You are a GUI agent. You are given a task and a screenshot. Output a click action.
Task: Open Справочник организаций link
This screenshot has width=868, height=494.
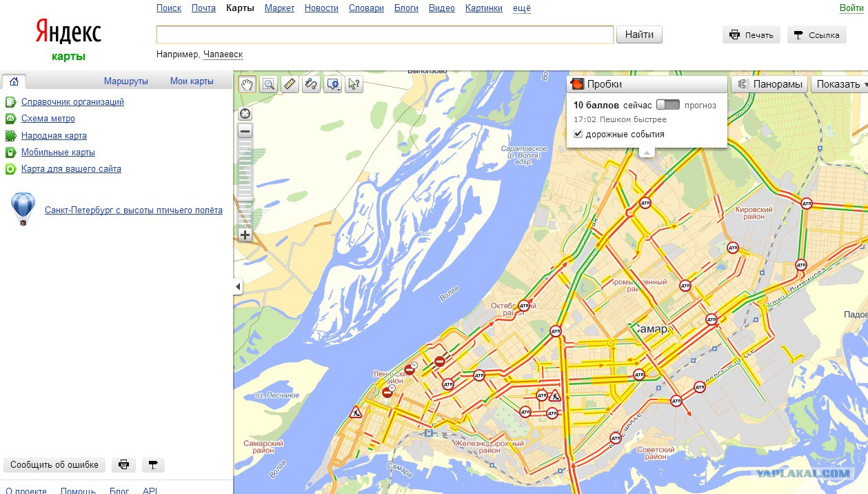pos(72,102)
